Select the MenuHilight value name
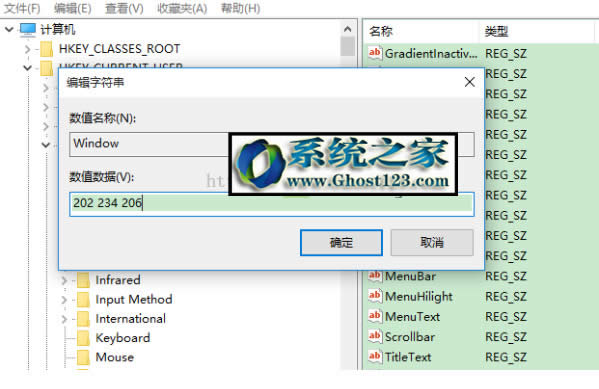Viewport: 599px width, 389px height. 419,297
